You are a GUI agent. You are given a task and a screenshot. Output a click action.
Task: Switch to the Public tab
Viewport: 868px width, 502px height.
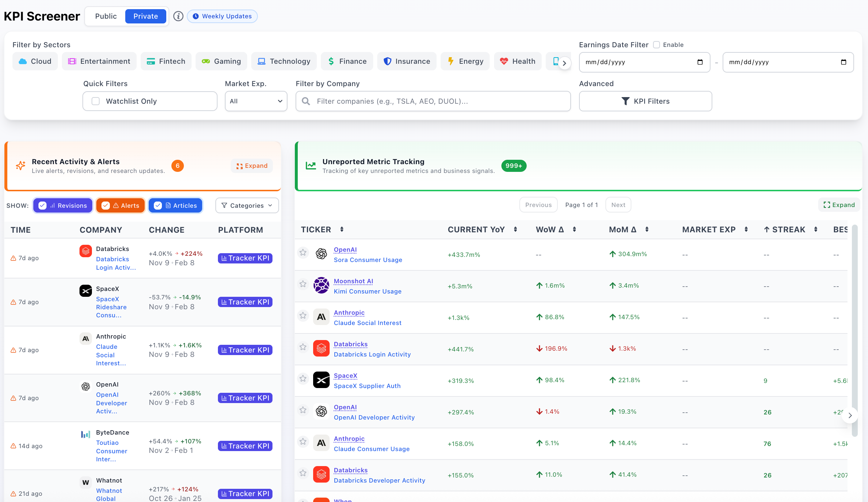point(106,16)
